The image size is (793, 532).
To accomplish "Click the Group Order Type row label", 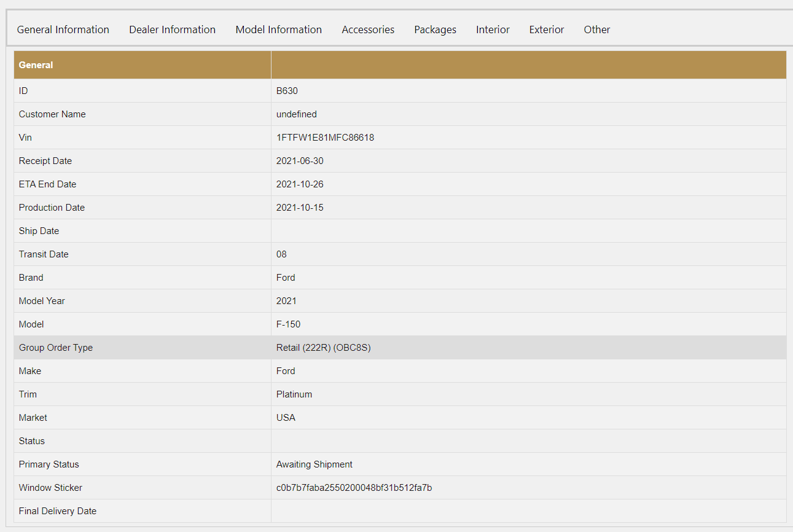I will (56, 348).
